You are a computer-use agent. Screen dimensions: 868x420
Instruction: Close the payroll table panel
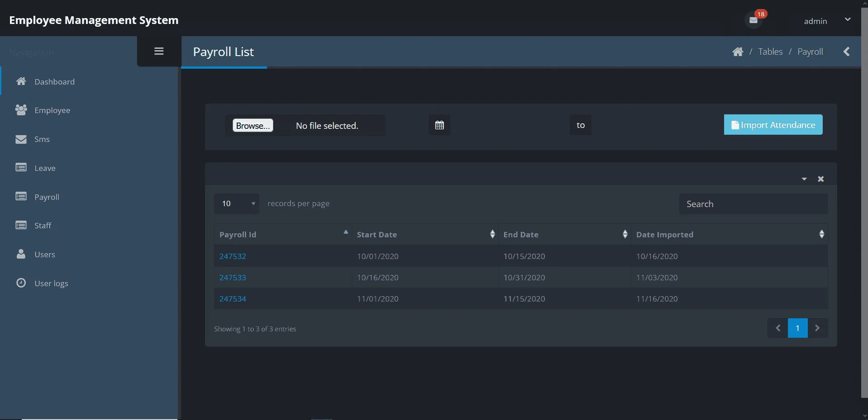[820, 179]
